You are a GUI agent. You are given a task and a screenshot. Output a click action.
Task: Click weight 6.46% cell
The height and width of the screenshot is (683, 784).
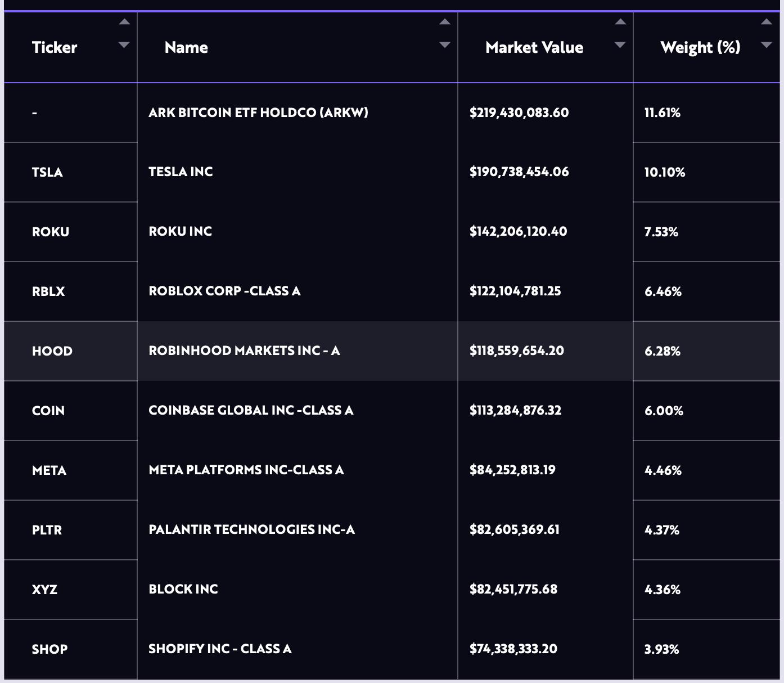pos(706,291)
